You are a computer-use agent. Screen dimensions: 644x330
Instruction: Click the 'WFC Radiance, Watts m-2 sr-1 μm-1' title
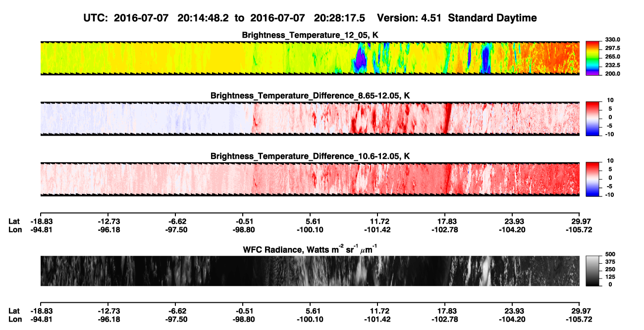[x=310, y=249]
